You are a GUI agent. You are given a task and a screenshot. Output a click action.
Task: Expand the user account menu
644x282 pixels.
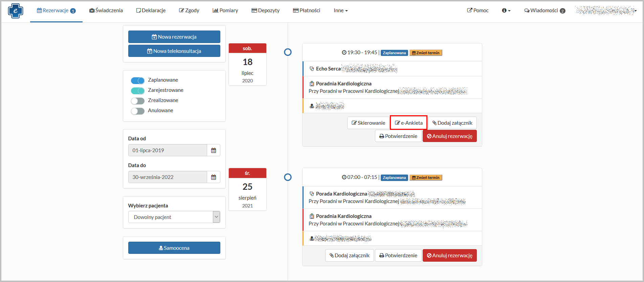[x=606, y=11]
